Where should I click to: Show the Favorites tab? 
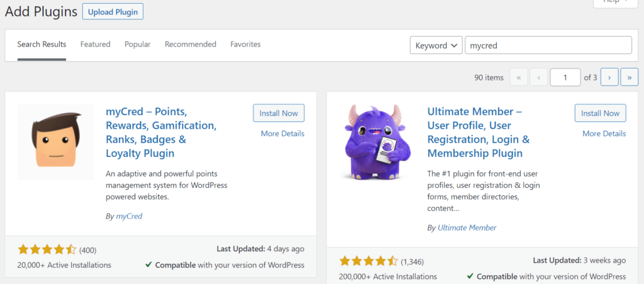tap(245, 45)
